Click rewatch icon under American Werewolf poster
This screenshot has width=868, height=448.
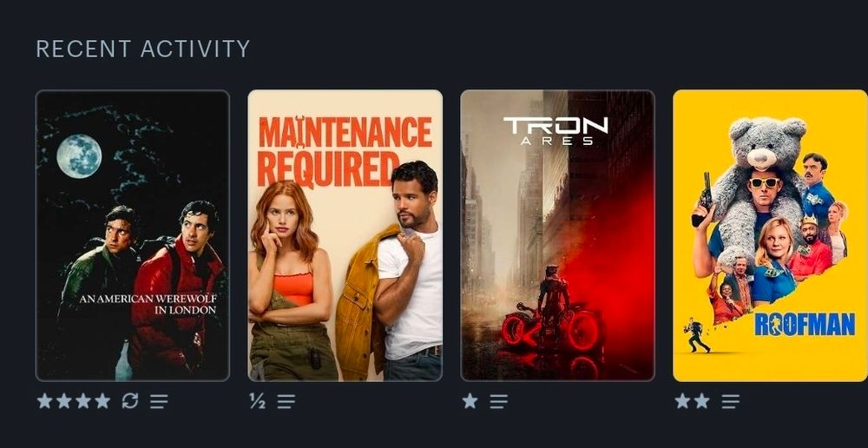(x=129, y=400)
